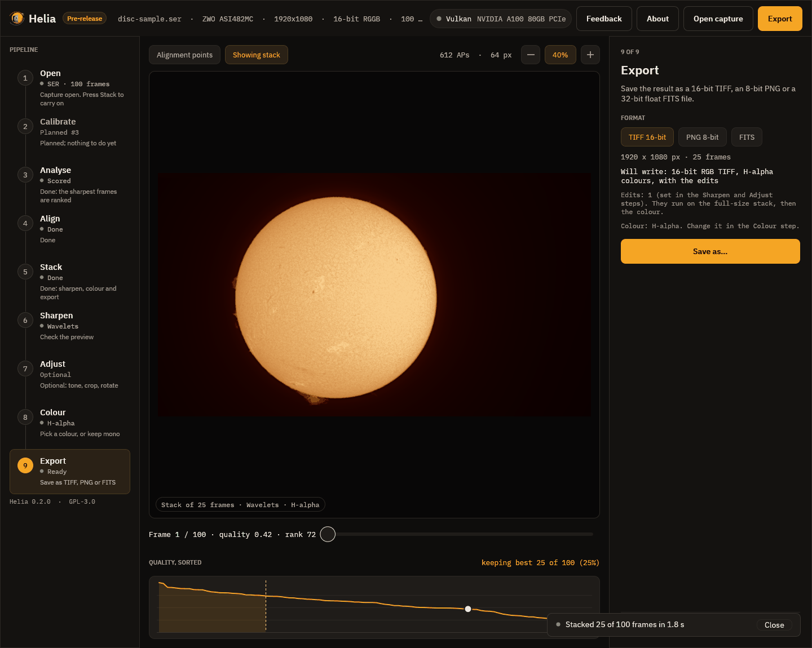Select step 5 Stack circle

pyautogui.click(x=25, y=272)
